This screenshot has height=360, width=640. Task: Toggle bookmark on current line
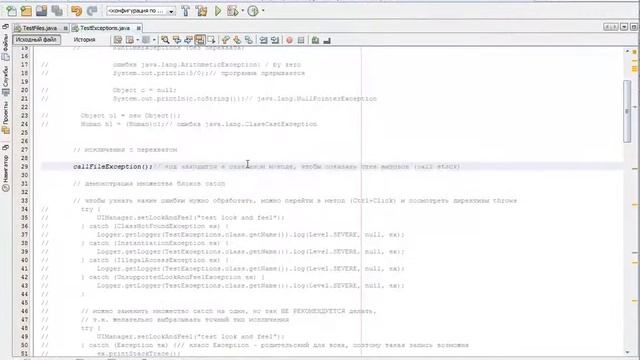[x=249, y=40]
